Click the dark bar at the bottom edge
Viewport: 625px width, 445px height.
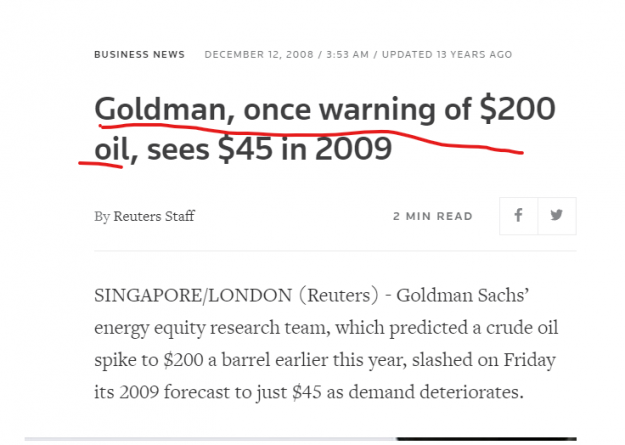pos(486,439)
